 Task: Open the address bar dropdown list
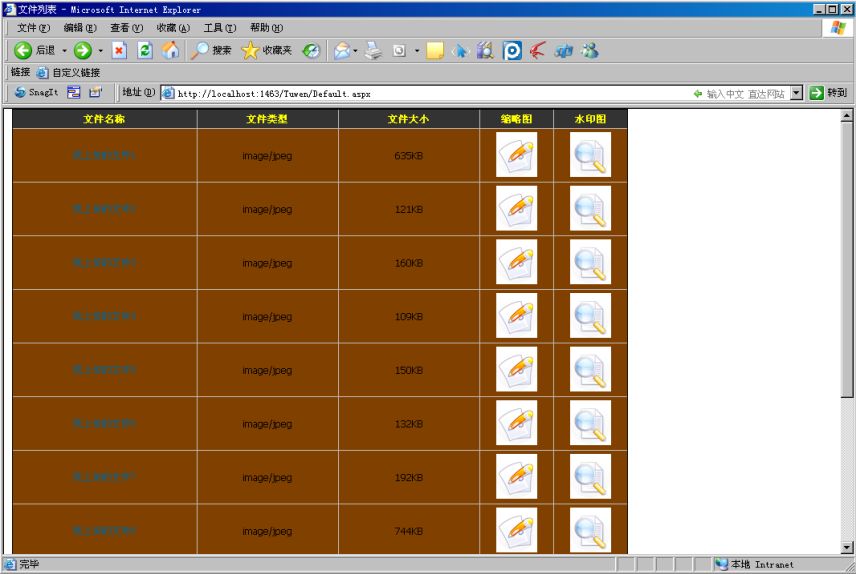click(796, 93)
